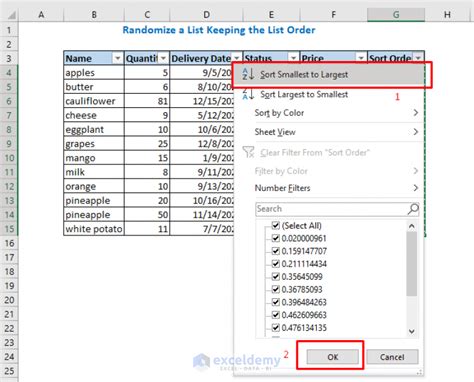The width and height of the screenshot is (474, 382).
Task: Click the Clear Filter funnel icon
Action: 248,152
